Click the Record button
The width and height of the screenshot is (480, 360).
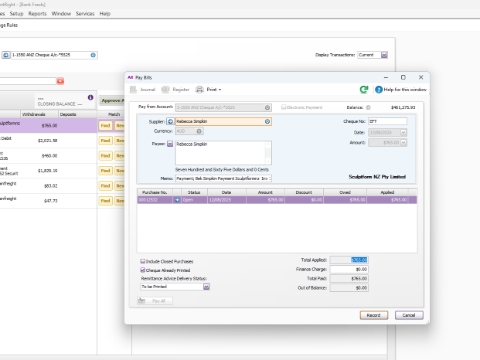(374, 315)
